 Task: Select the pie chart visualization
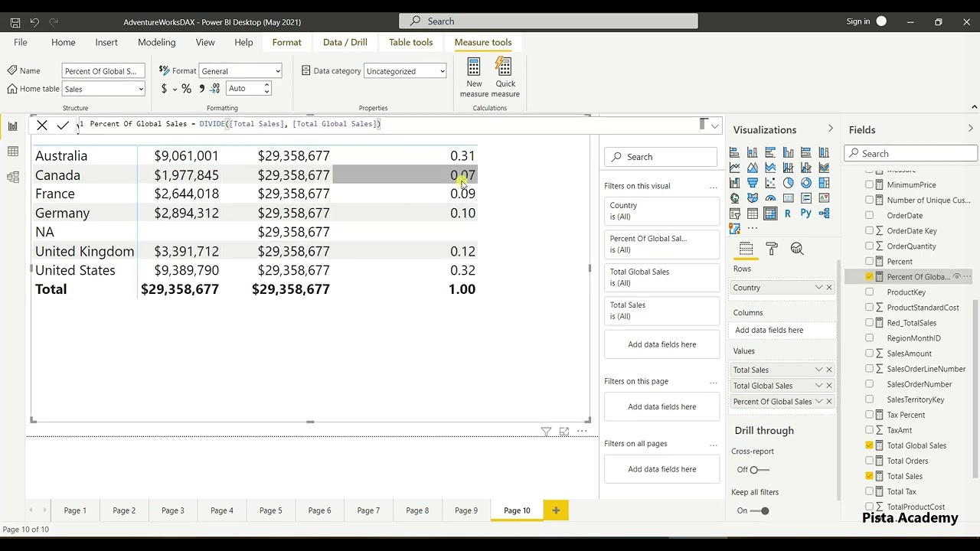pos(788,183)
